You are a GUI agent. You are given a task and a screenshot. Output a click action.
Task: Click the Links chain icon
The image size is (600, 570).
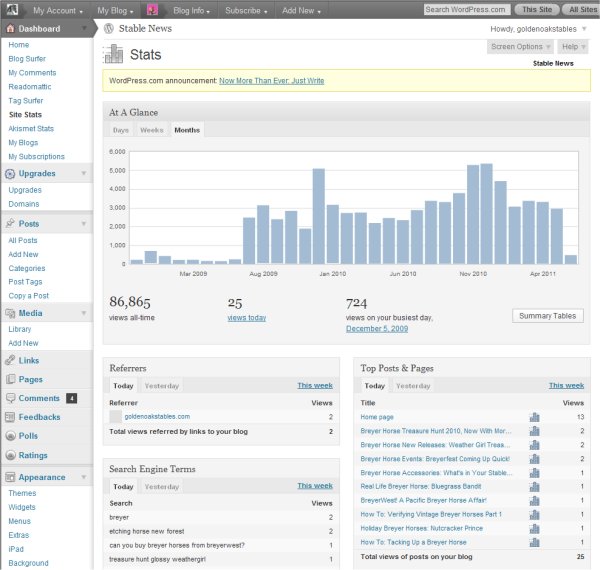click(10, 360)
